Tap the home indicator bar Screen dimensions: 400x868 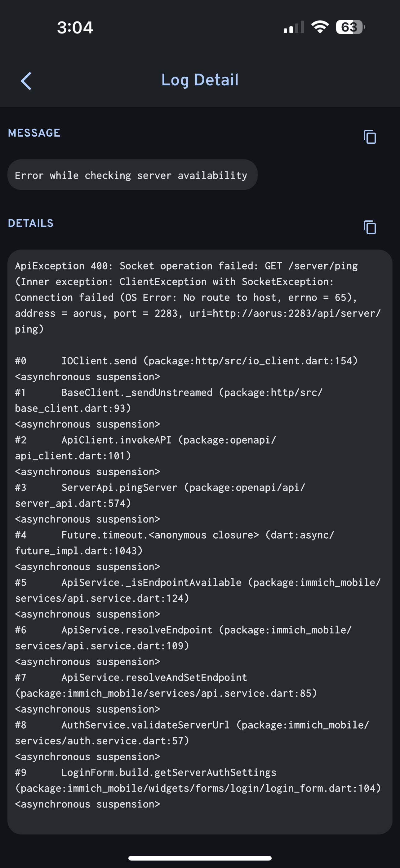pyautogui.click(x=200, y=858)
